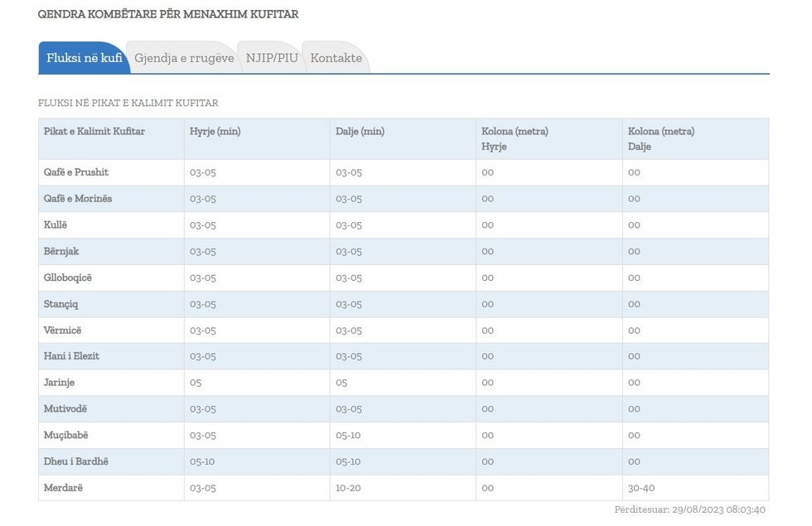
Task: Select the Bërnjak border point cell
Action: [61, 252]
